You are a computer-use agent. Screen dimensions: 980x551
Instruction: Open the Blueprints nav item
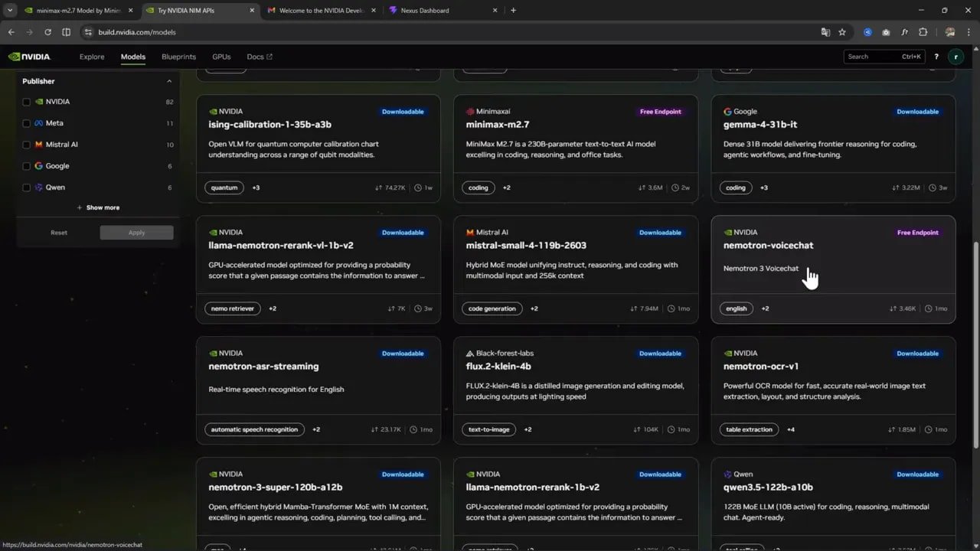178,57
